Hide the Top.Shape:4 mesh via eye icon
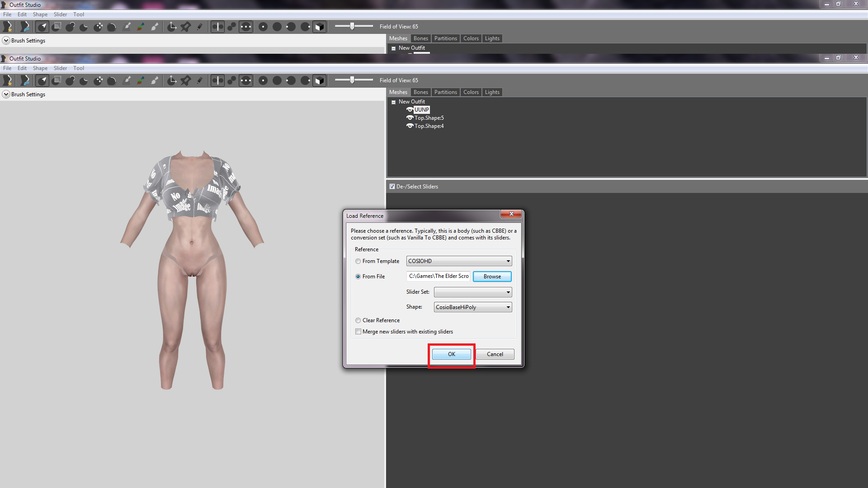The height and width of the screenshot is (488, 868). click(x=410, y=126)
